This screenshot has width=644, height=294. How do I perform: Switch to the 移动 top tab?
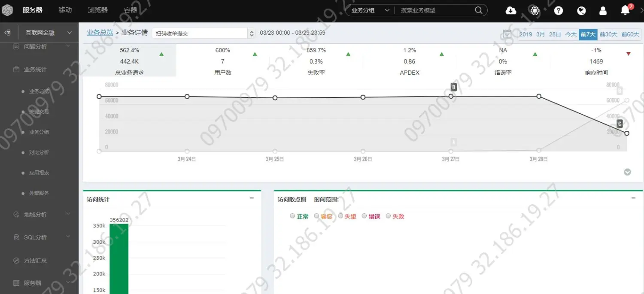coord(65,10)
